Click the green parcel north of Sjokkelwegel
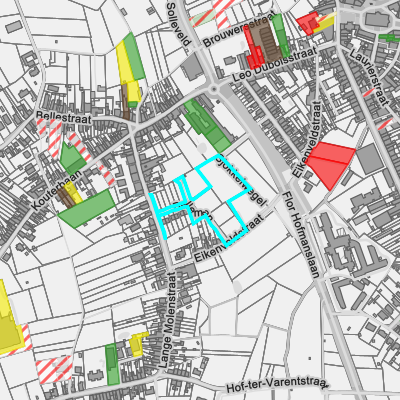Image resolution: width=400 pixels, height=400 pixels. click(207, 126)
